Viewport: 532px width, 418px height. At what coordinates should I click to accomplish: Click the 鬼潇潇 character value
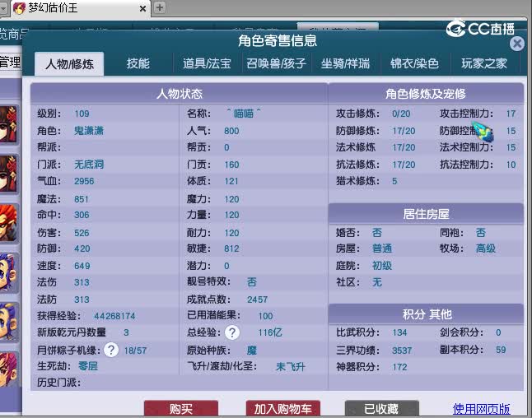89,131
